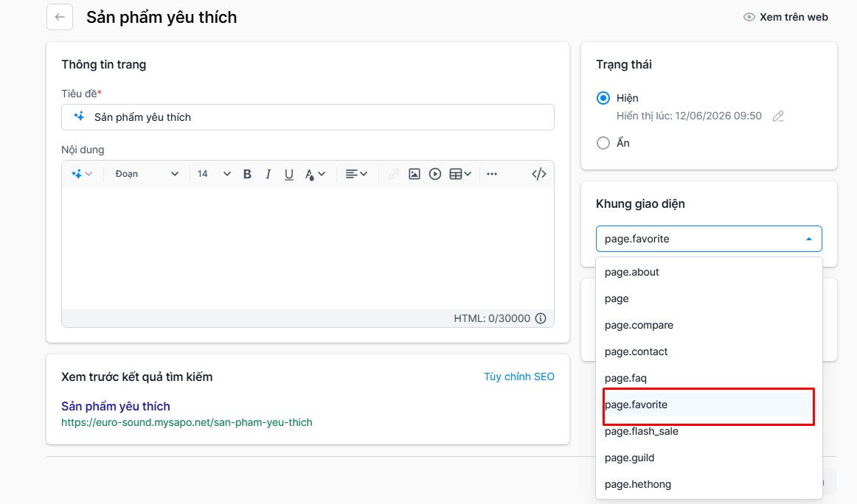Open Xem trên web preview link
This screenshot has height=504, width=857.
tap(785, 17)
